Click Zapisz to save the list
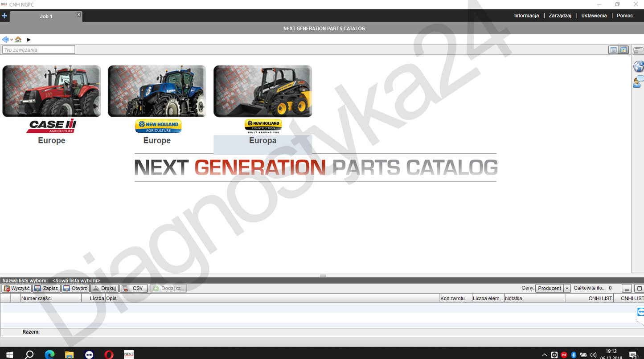The height and width of the screenshot is (359, 644). pyautogui.click(x=46, y=288)
